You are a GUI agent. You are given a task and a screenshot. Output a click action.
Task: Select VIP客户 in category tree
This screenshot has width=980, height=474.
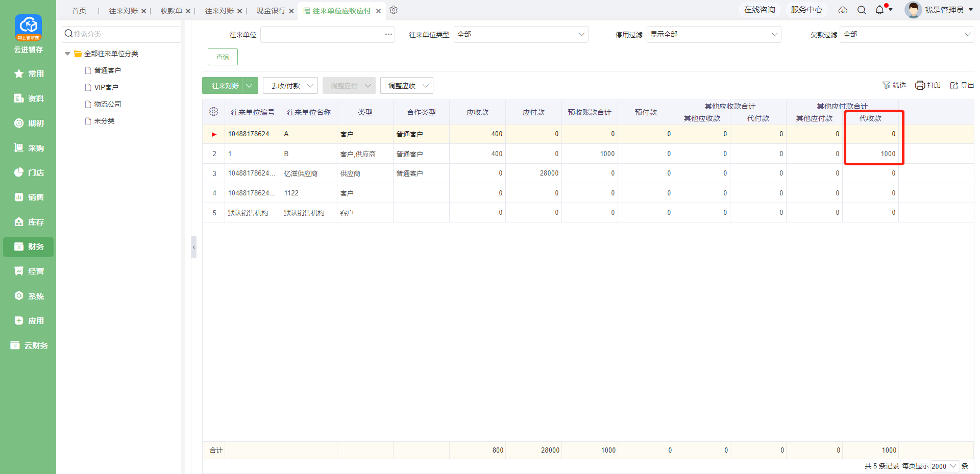[106, 87]
